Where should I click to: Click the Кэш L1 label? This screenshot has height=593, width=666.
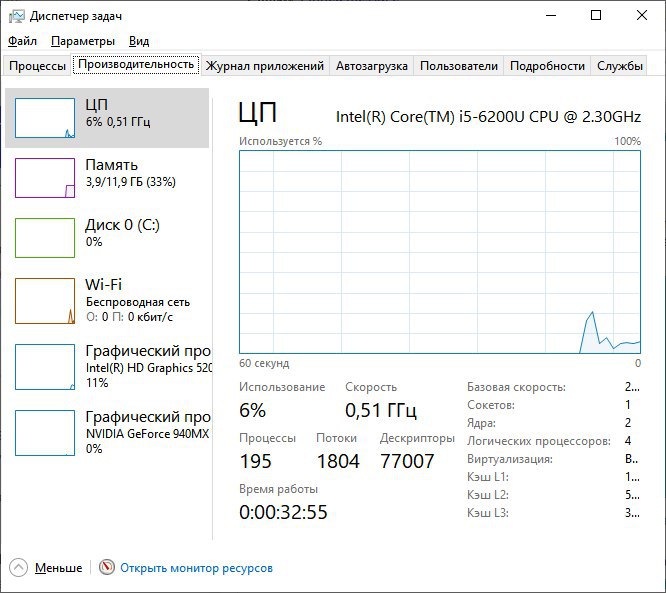488,477
